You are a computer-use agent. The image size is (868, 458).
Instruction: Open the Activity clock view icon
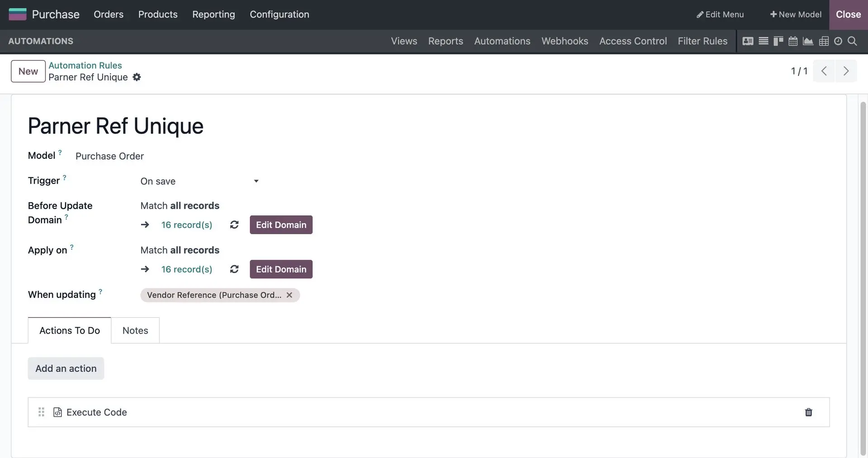838,41
